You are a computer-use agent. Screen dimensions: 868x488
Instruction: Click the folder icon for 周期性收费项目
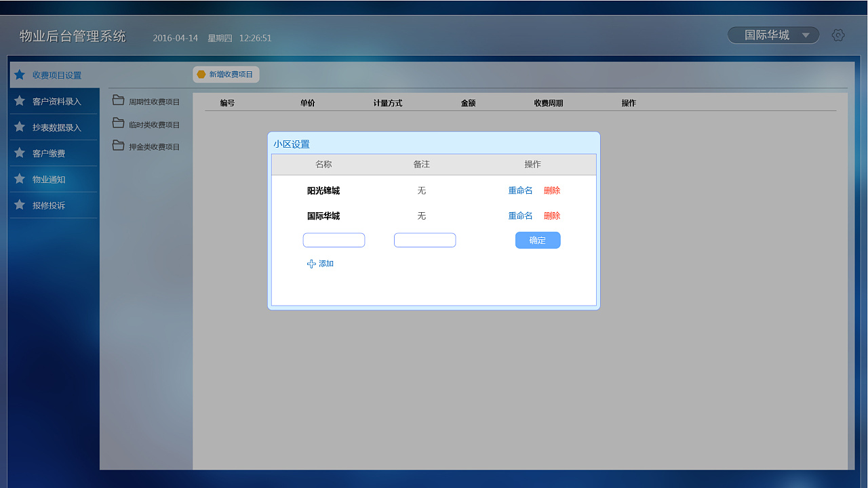pos(118,100)
